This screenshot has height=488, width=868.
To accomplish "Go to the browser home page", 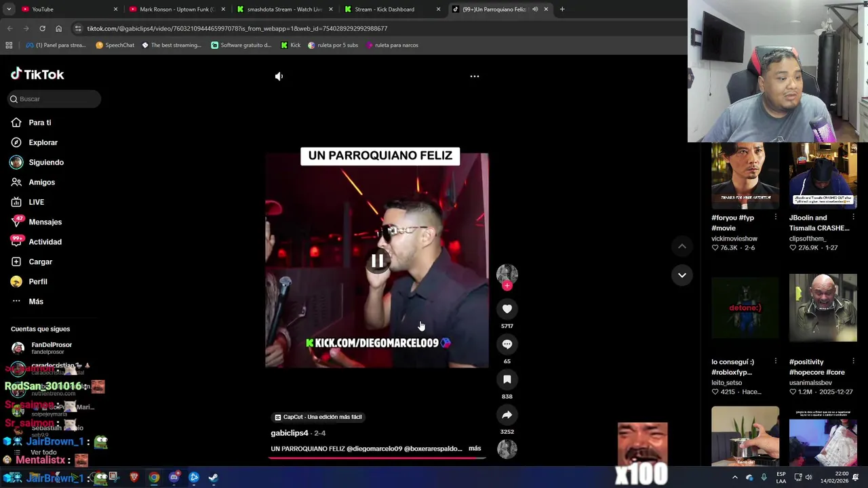I will 58,28.
